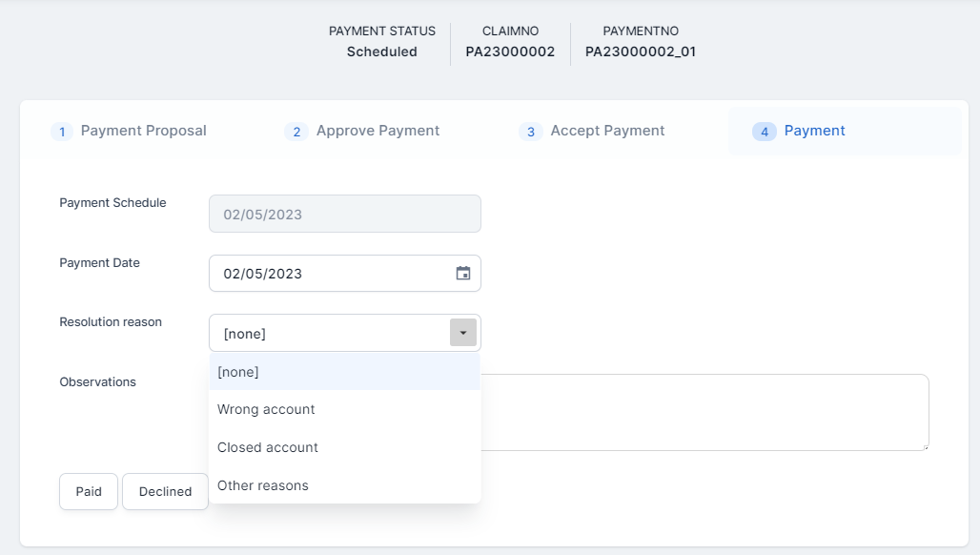The image size is (980, 555).
Task: Click the disabled Payment Schedule field
Action: (x=344, y=215)
